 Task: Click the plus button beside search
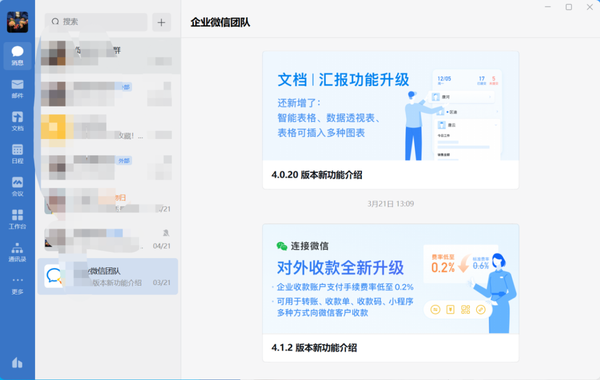161,22
